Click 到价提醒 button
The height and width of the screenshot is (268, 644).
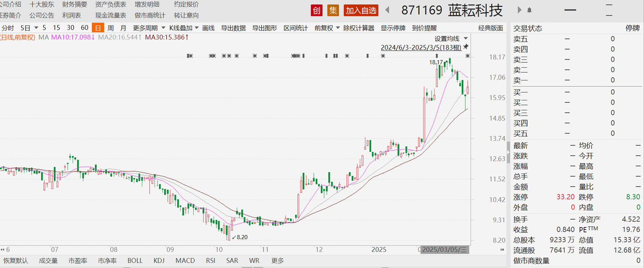pyautogui.click(x=424, y=28)
